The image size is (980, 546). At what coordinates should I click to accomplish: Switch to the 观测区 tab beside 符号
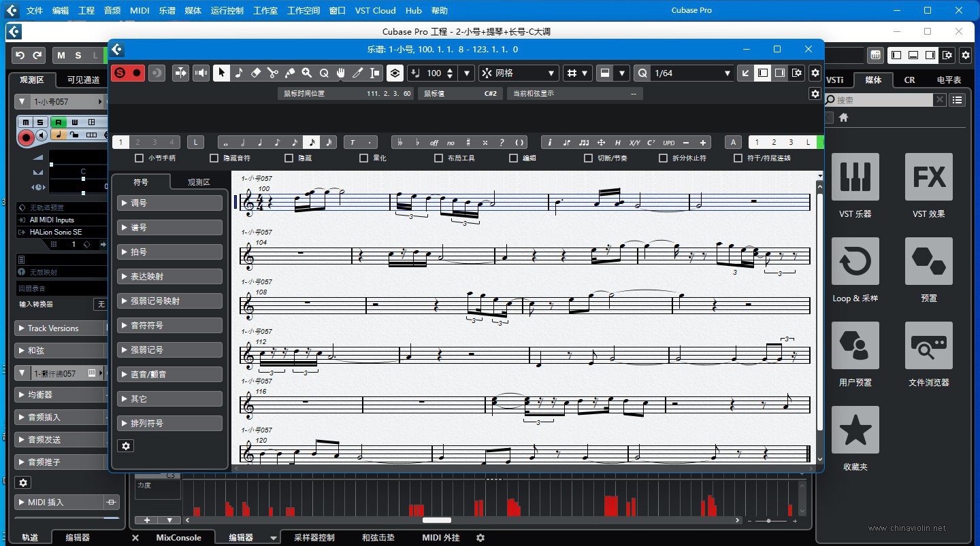click(199, 182)
